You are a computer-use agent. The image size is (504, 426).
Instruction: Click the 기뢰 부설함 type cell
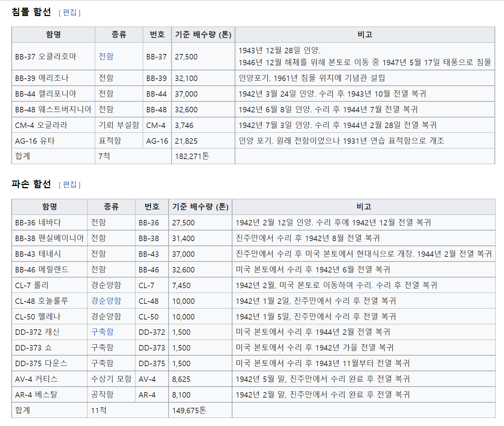pyautogui.click(x=119, y=125)
